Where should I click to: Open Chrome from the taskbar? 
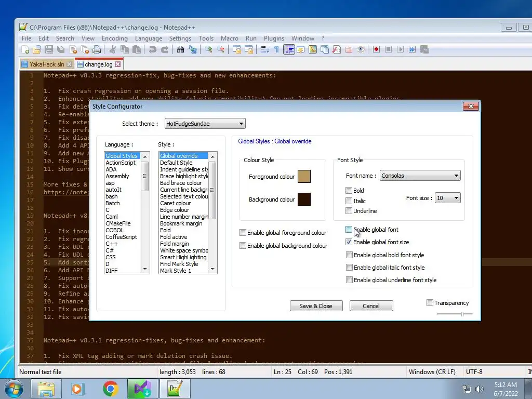click(111, 389)
